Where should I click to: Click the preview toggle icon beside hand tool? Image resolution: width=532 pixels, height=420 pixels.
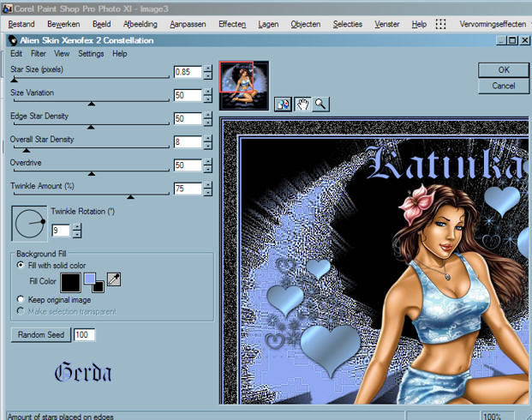(283, 105)
